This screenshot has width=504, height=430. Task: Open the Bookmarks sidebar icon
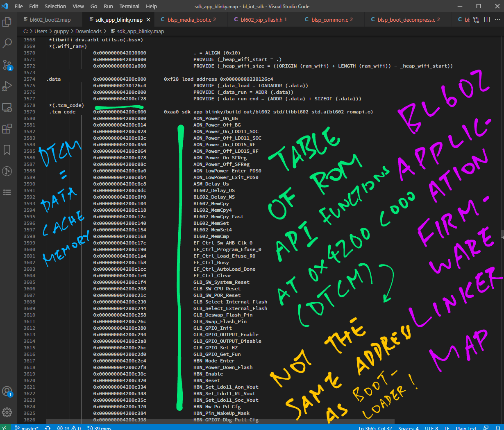coord(7,150)
